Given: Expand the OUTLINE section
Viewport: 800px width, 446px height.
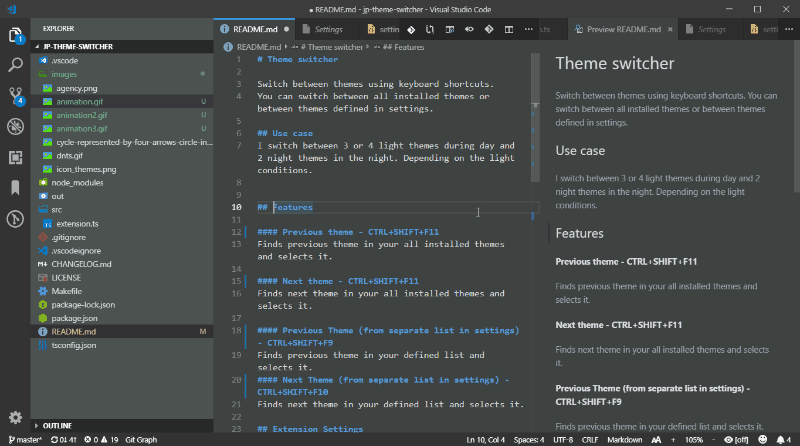Looking at the screenshot, I should (x=122, y=426).
